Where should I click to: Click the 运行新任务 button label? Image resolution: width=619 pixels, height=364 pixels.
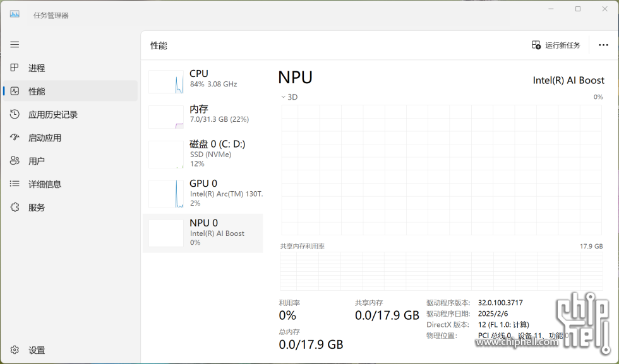tap(563, 45)
